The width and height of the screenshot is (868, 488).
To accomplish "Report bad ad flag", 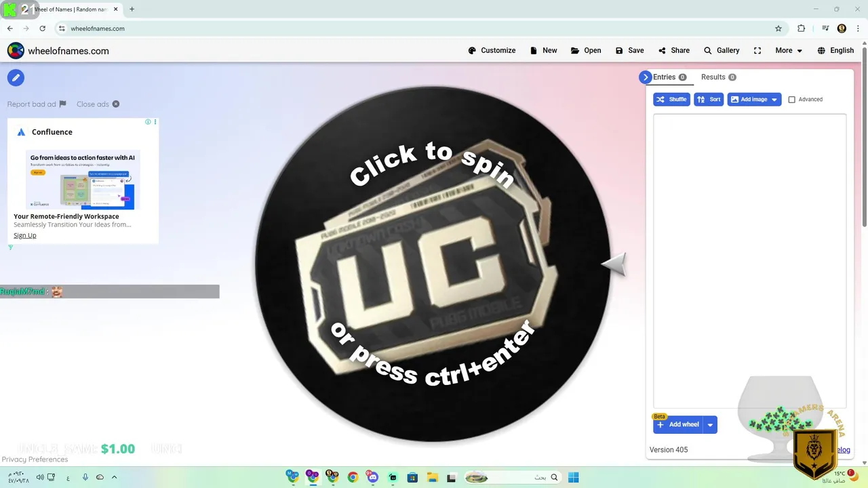I will click(x=37, y=104).
